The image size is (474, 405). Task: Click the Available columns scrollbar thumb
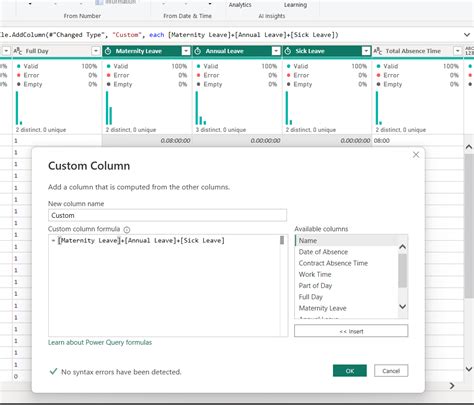pos(403,270)
